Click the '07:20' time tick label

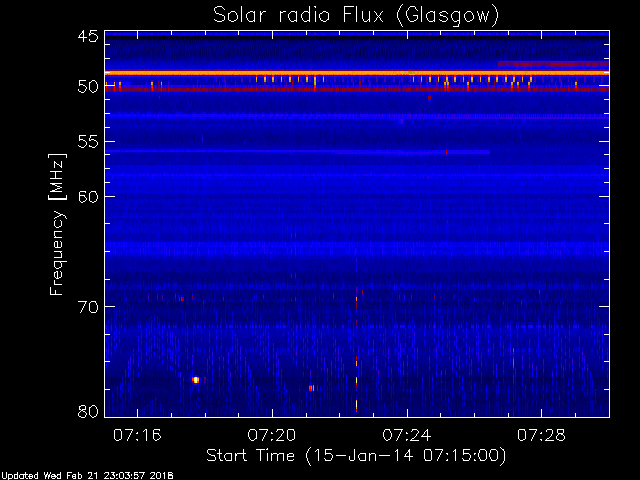pyautogui.click(x=272, y=435)
